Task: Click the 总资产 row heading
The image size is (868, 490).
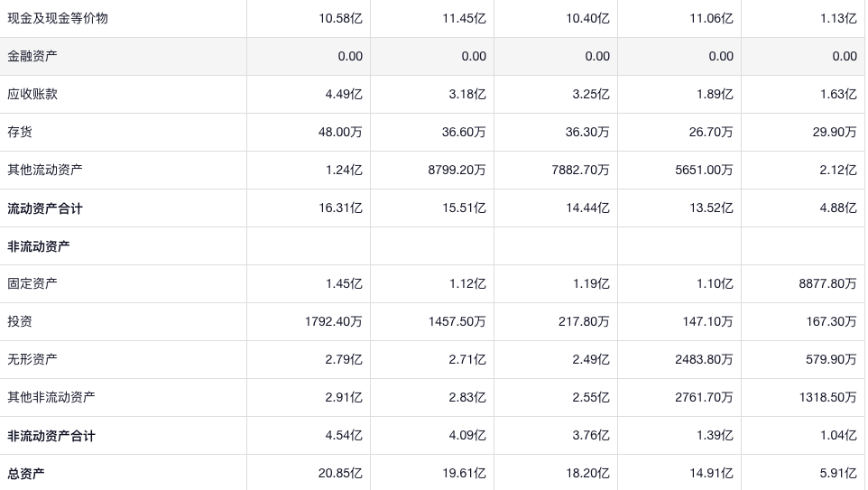Action: coord(26,474)
